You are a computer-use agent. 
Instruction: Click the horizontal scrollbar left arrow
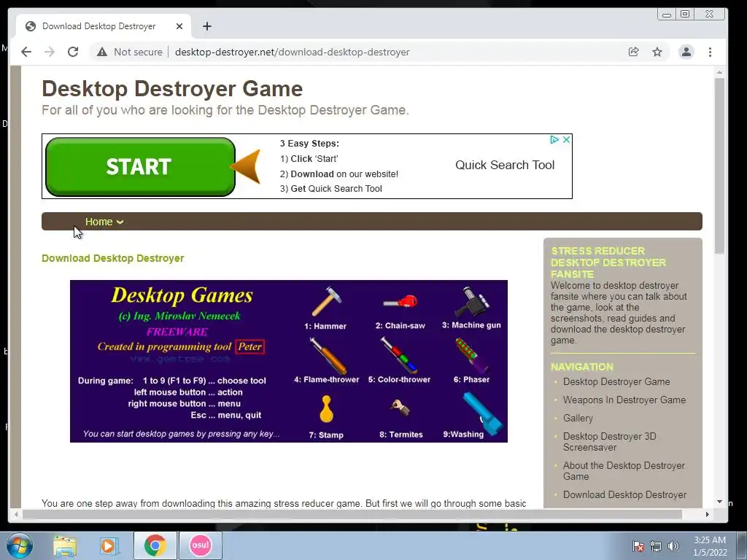16,514
